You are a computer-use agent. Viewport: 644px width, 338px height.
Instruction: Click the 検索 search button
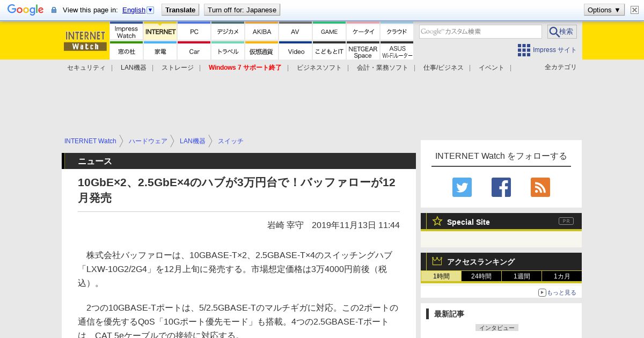pyautogui.click(x=562, y=32)
